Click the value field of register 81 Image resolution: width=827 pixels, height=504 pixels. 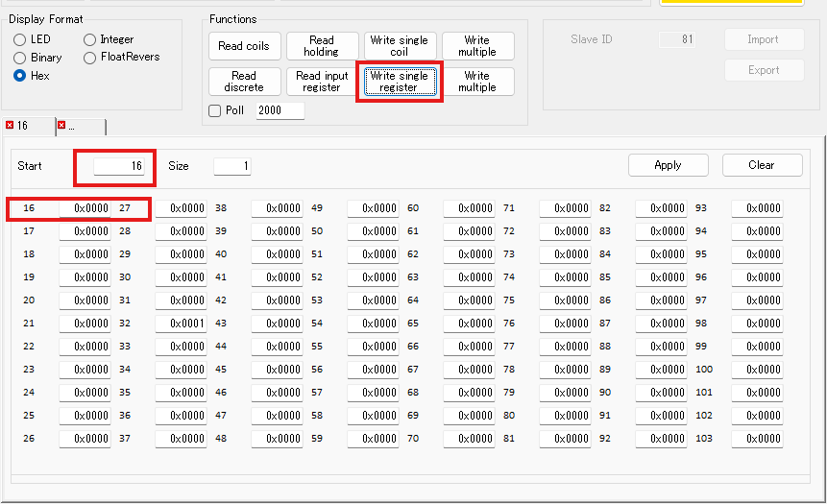(565, 439)
